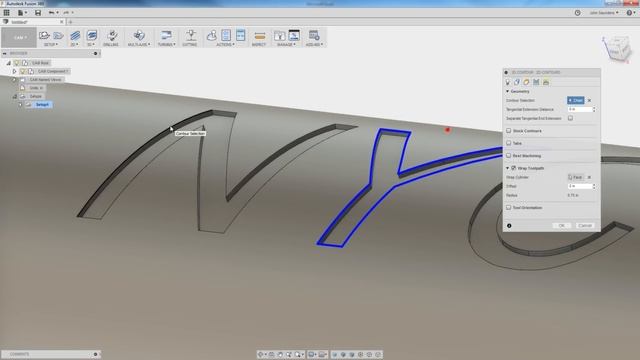Expand the CAM Component tree node
Image resolution: width=640 pixels, height=360 pixels.
15,71
